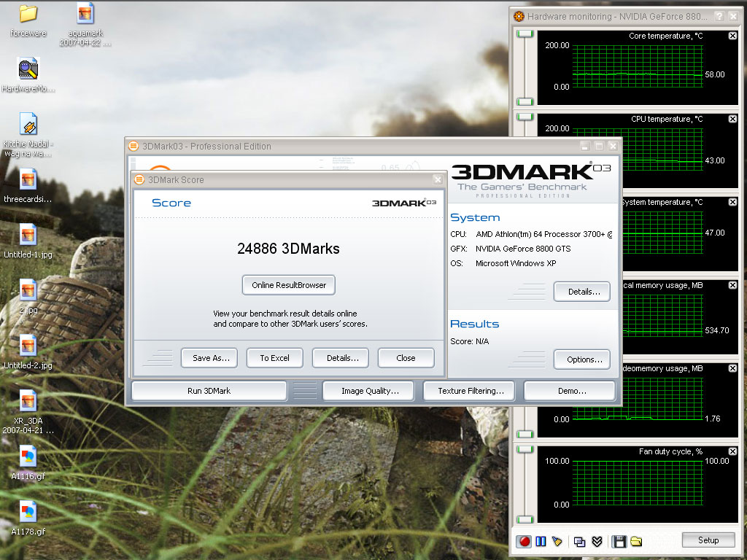Select the A1116.gif desktop icon

click(x=28, y=463)
